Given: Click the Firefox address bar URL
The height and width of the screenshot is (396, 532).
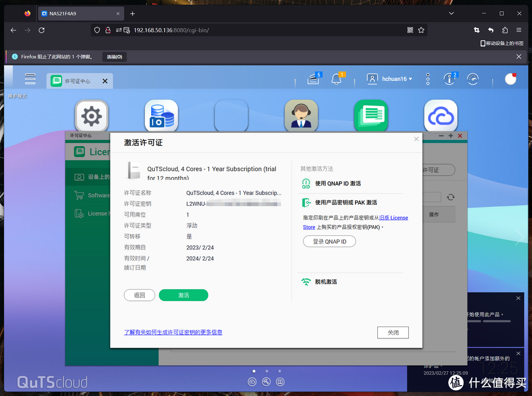Looking at the screenshot, I should click(171, 30).
